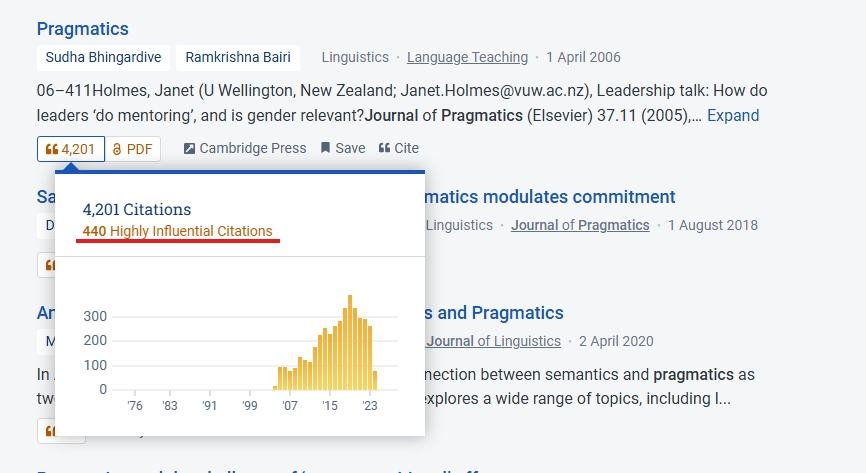The image size is (866, 473).
Task: Click the last short bar in citations chart
Action: coord(375,381)
